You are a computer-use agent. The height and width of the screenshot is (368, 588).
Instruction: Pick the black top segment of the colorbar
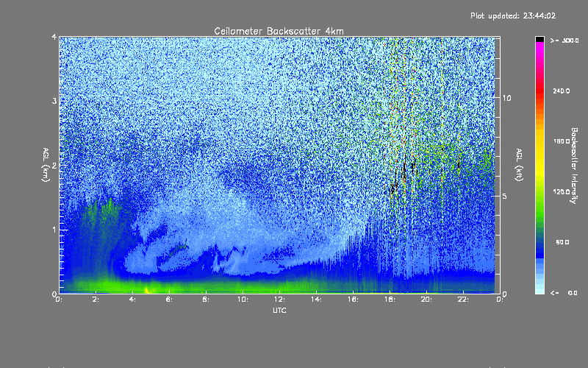tap(539, 39)
